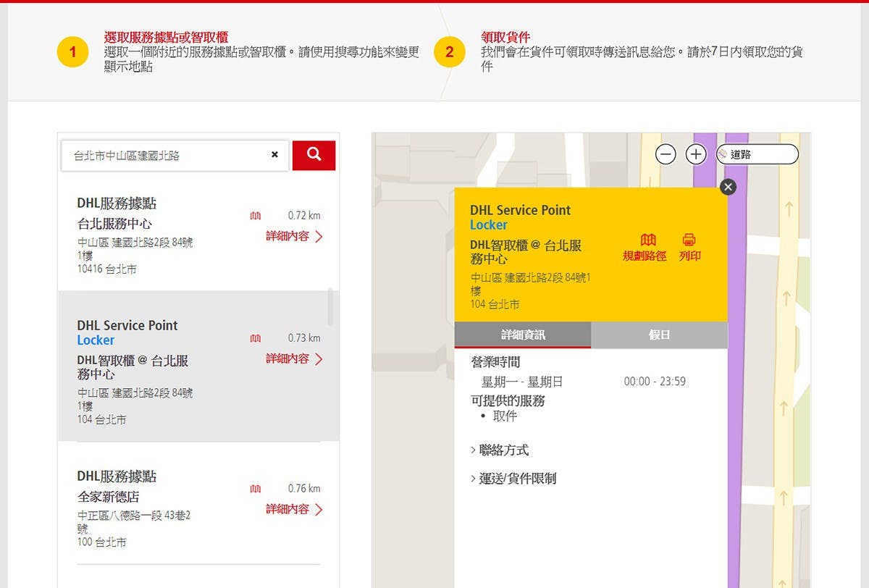Click 中正區八德路一段 43巷2號 address
Screen dimensions: 869x588
134,522
